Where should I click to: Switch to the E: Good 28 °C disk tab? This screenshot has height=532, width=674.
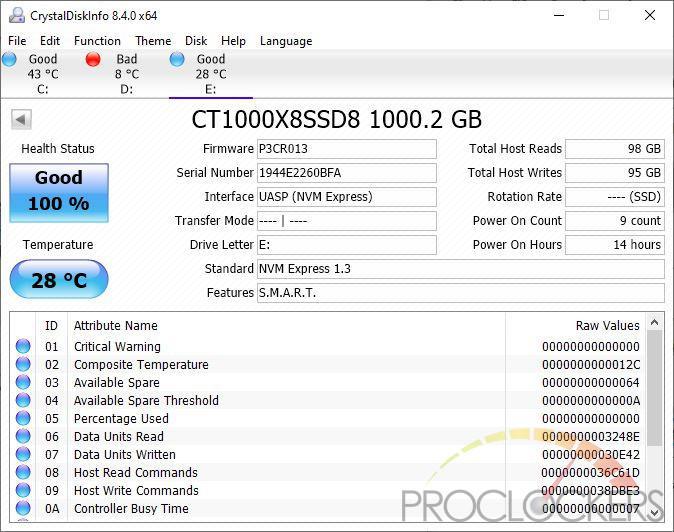[x=211, y=74]
